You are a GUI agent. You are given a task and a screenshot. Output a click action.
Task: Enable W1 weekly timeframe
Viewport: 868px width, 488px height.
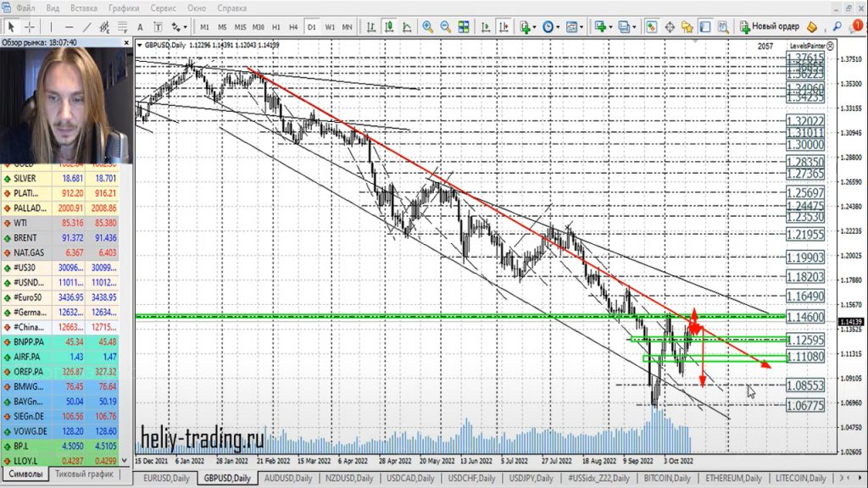330,26
